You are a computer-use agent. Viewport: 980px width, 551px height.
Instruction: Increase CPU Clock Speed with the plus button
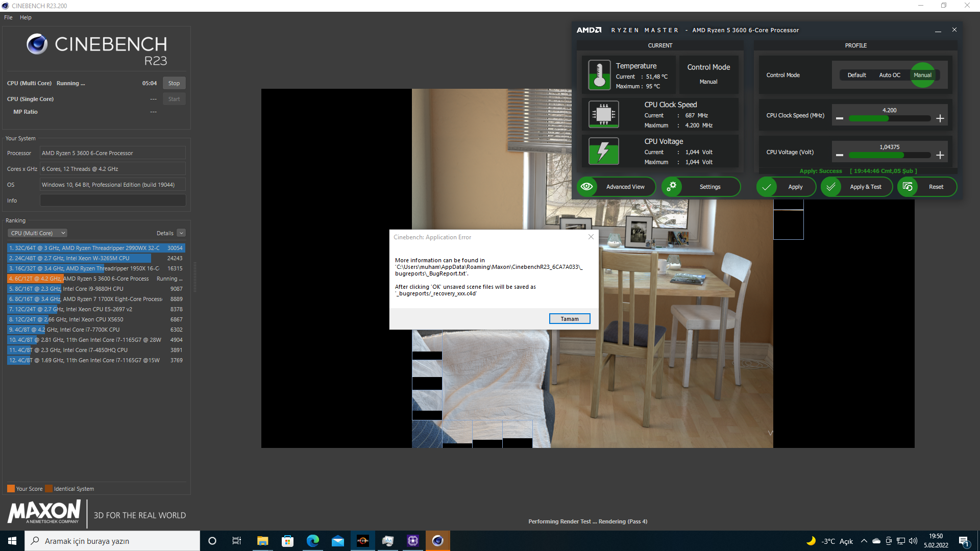pyautogui.click(x=940, y=118)
